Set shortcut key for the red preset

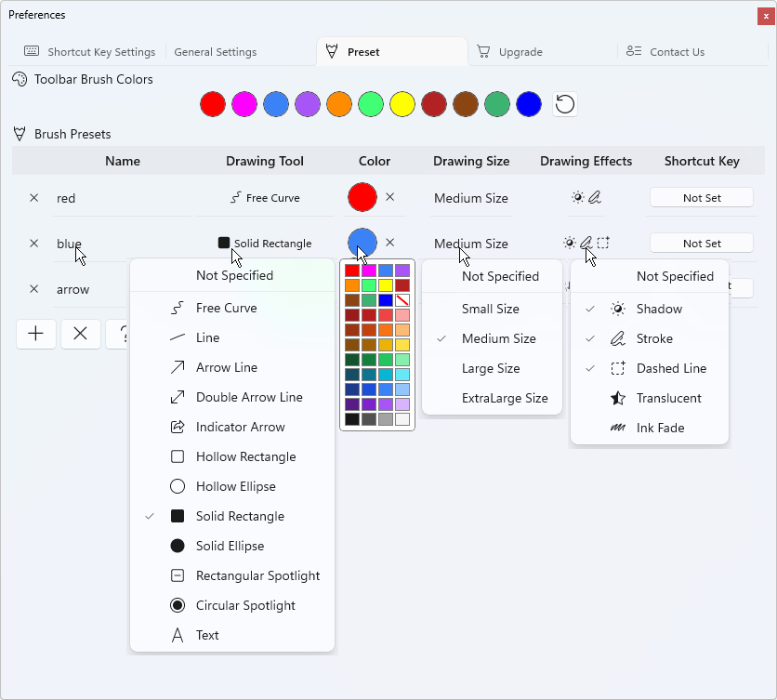click(x=702, y=198)
